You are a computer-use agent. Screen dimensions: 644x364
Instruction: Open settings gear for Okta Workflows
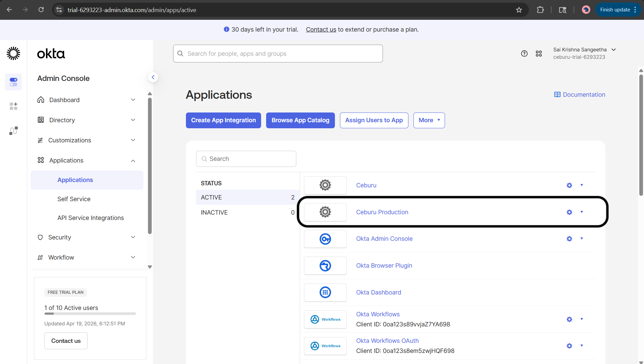pyautogui.click(x=569, y=319)
